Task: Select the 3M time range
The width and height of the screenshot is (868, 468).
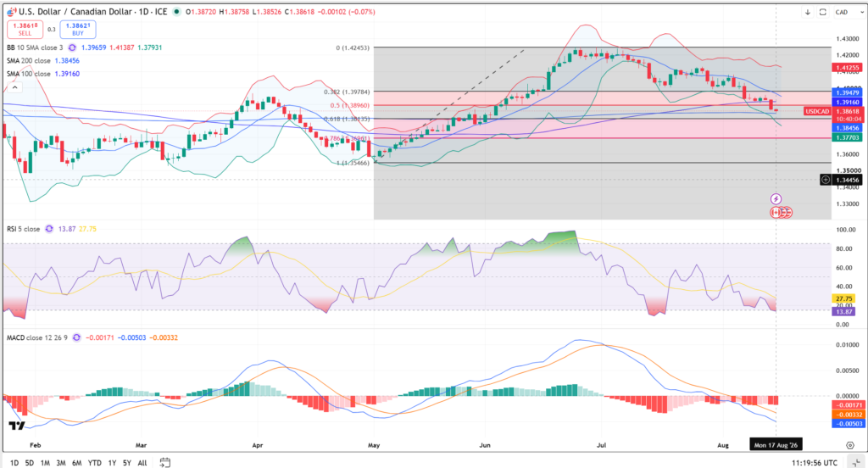Action: [x=61, y=462]
